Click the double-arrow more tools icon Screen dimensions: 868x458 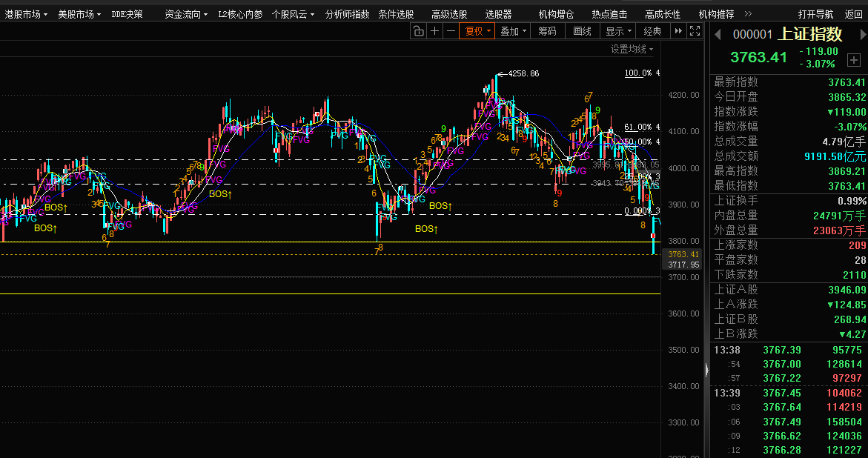678,32
